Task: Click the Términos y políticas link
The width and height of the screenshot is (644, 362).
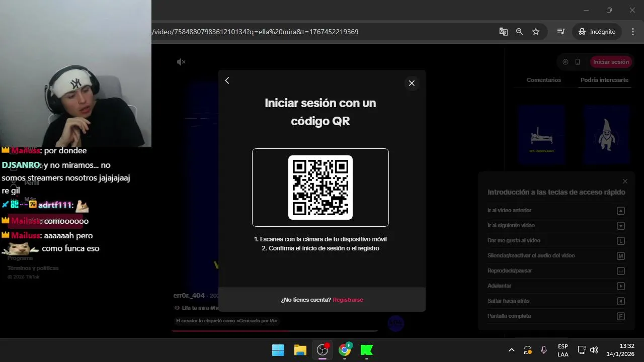Action: pyautogui.click(x=33, y=268)
